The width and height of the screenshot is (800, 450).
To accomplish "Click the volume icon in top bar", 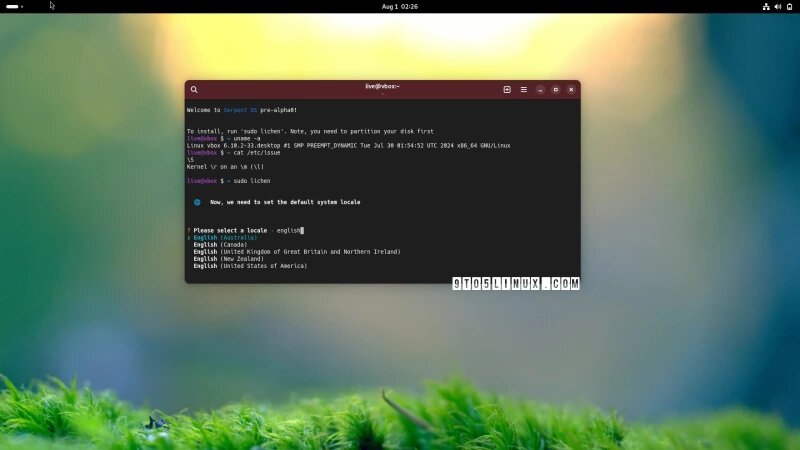I will (x=778, y=7).
